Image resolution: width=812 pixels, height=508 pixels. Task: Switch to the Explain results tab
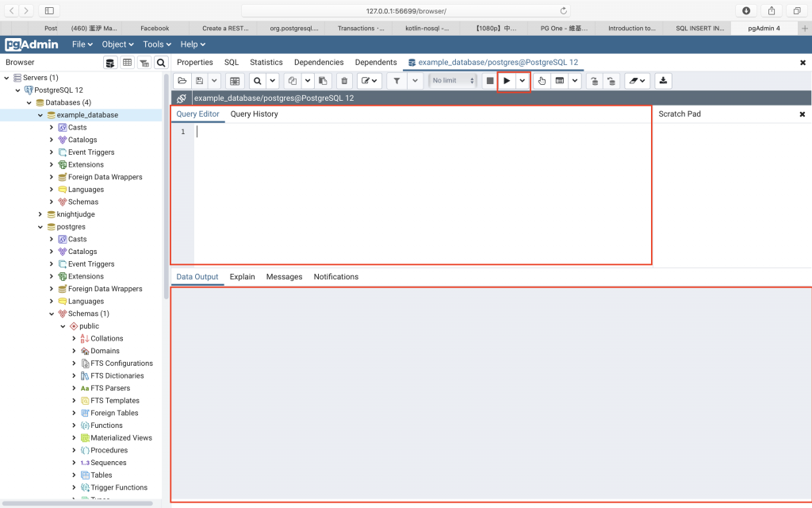pos(243,277)
